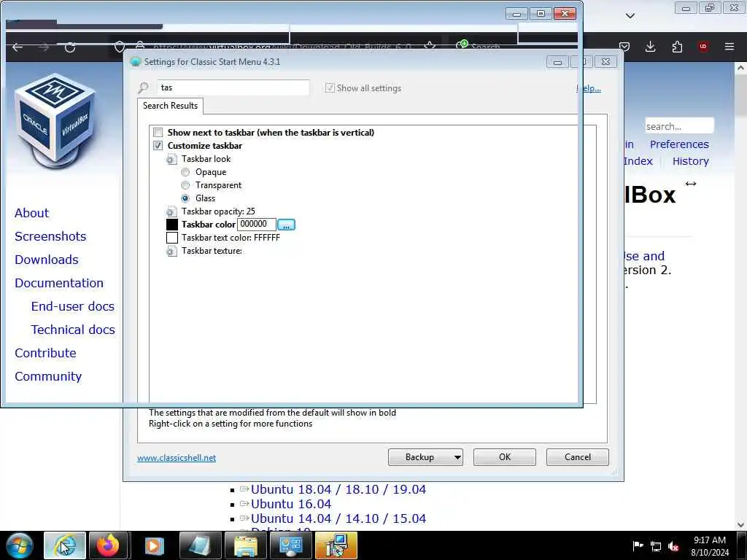Open the File Explorer folder taskbar icon
Viewport: 747px width, 560px height.
coord(246,545)
